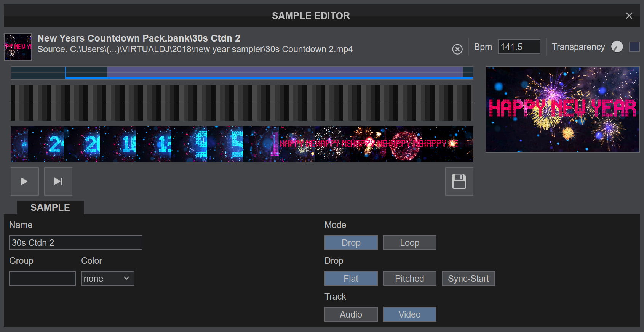644x332 pixels.
Task: Select the SAMPLE tab
Action: (50, 208)
